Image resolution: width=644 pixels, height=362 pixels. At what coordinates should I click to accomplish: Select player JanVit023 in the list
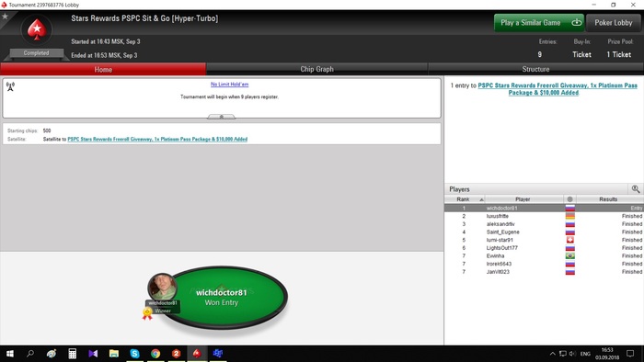click(544, 272)
